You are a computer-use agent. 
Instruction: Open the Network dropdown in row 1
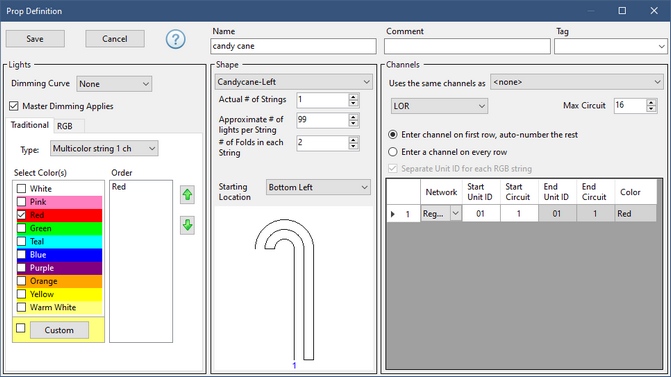(456, 213)
